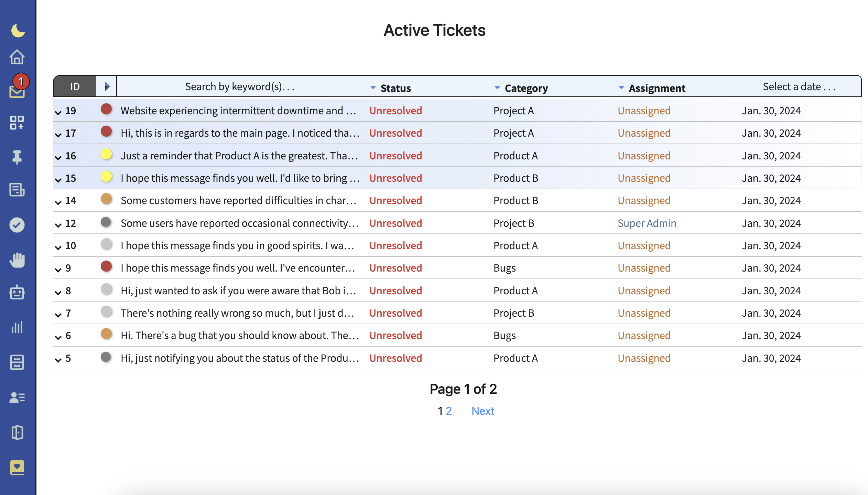Image resolution: width=868 pixels, height=495 pixels.
Task: Open resolved tickets via the checkmark circle icon
Action: pos(17,225)
